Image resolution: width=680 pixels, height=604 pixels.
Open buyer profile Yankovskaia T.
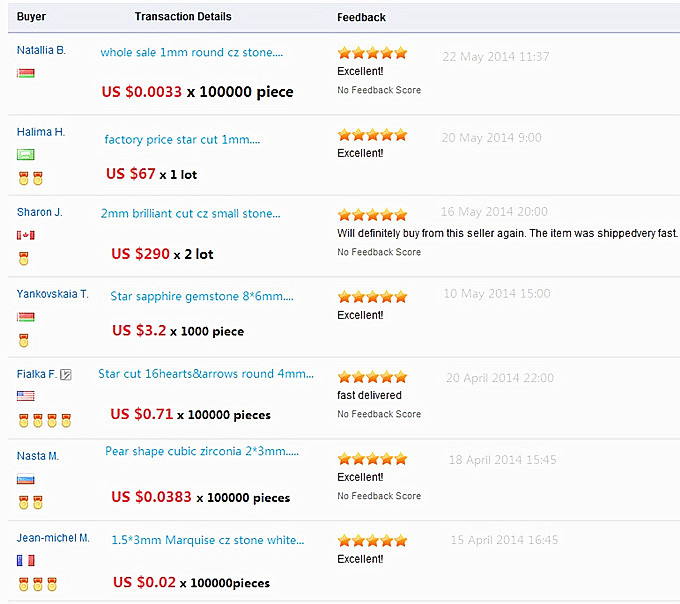pos(52,294)
